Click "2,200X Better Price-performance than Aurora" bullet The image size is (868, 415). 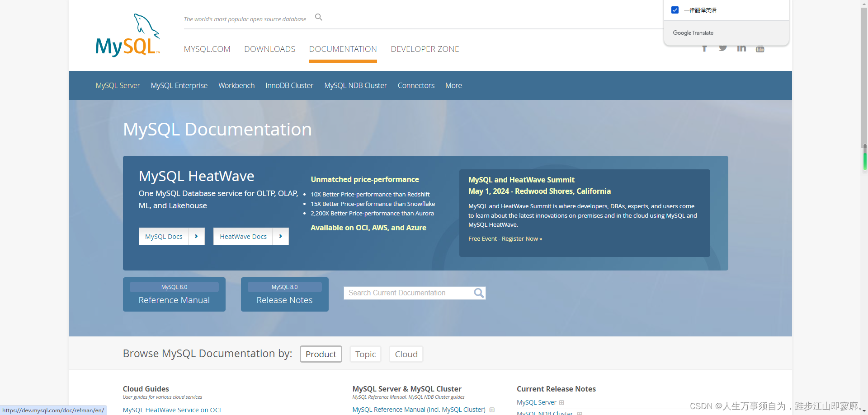point(372,213)
